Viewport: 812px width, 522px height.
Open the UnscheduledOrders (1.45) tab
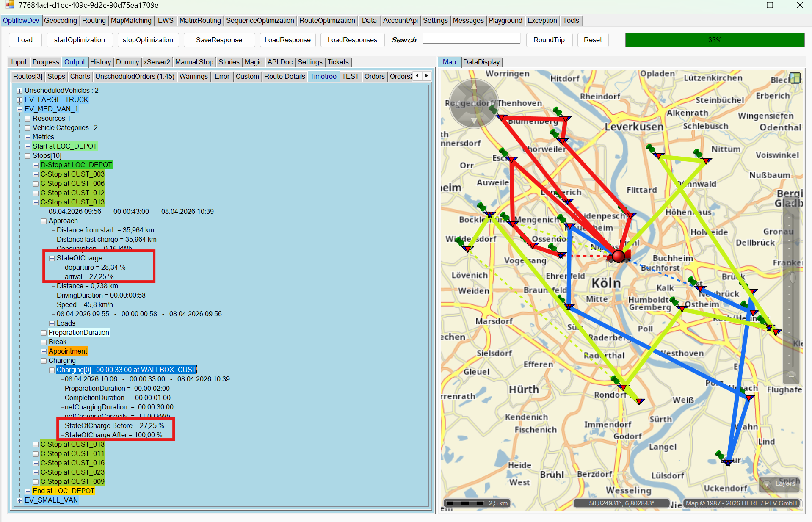tap(134, 76)
